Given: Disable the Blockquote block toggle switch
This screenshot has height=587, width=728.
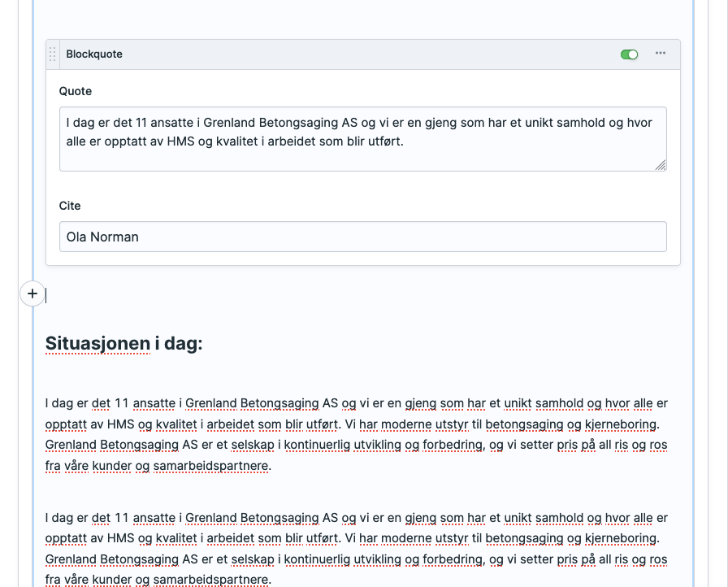Looking at the screenshot, I should coord(629,54).
